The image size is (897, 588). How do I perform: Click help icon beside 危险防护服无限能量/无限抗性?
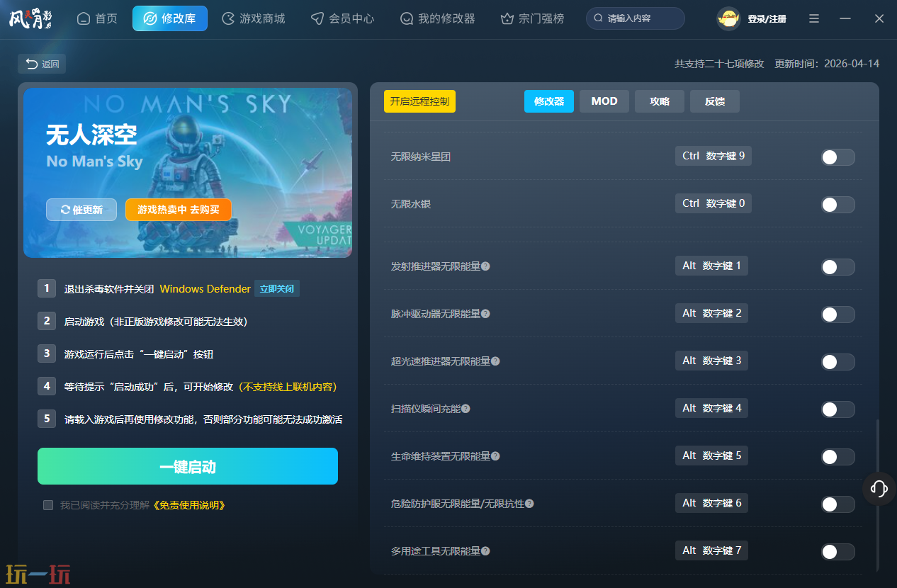[529, 504]
